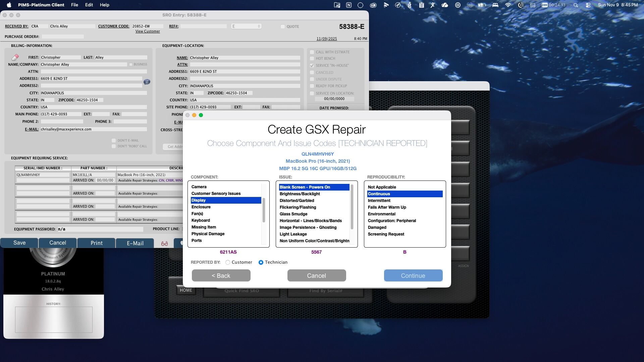Image resolution: width=644 pixels, height=362 pixels.
Task: Click the REF# input field
Action: (204, 26)
